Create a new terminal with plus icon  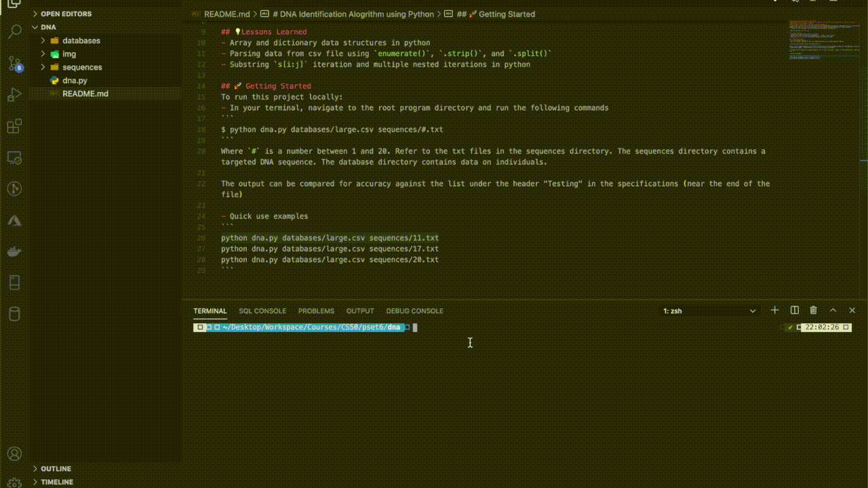[774, 310]
